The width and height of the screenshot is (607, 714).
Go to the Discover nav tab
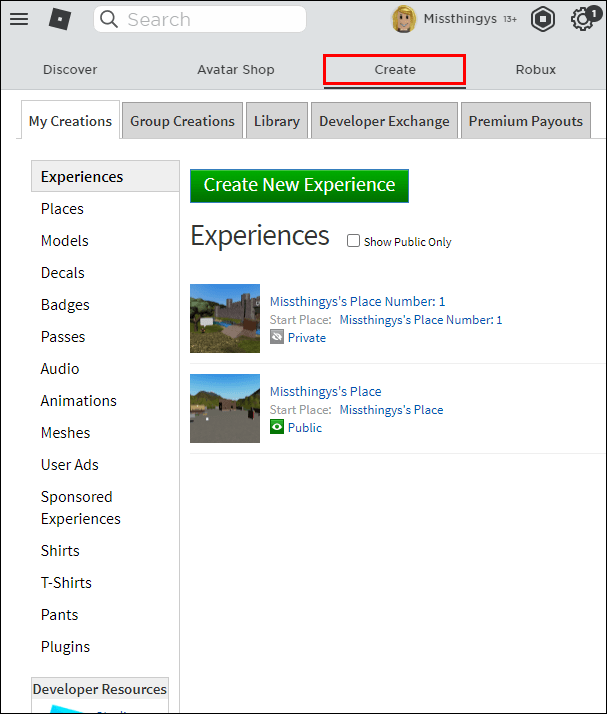(70, 70)
